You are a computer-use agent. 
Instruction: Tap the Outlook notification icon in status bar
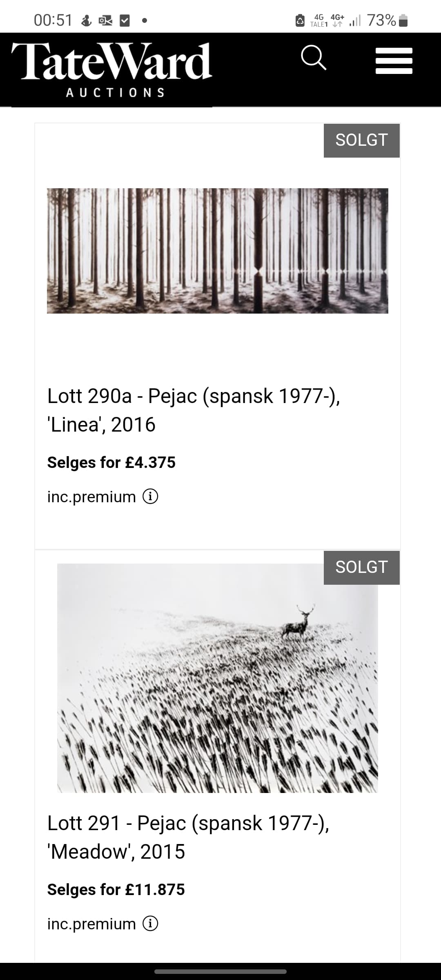[105, 20]
